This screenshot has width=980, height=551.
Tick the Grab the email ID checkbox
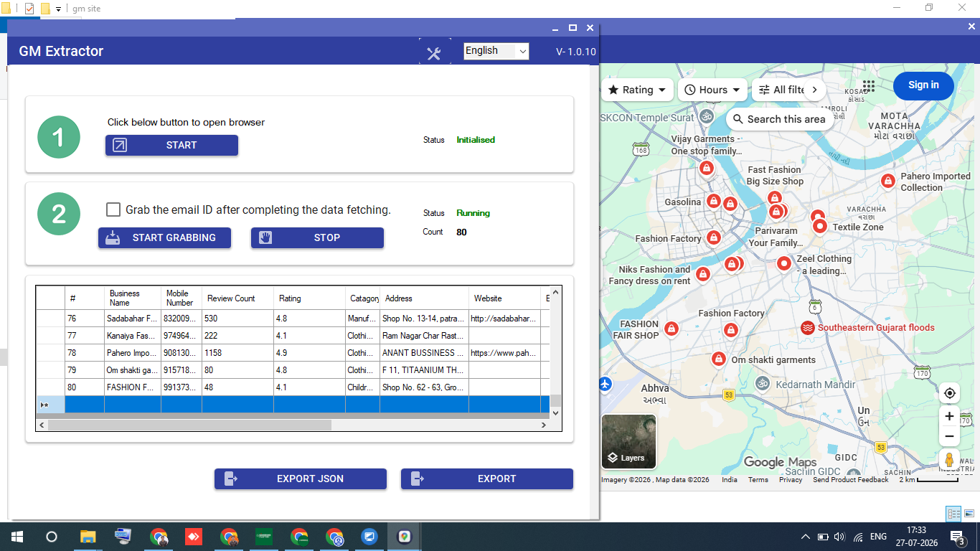pyautogui.click(x=113, y=209)
